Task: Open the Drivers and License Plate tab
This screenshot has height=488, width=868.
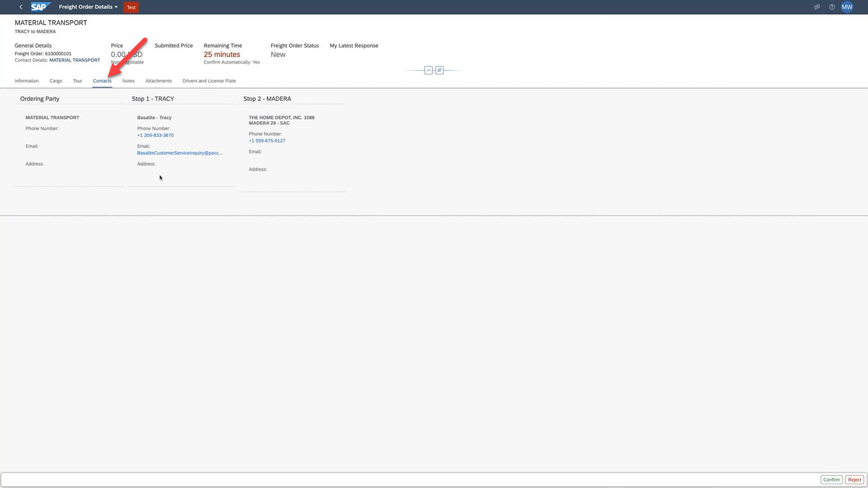Action: 209,81
